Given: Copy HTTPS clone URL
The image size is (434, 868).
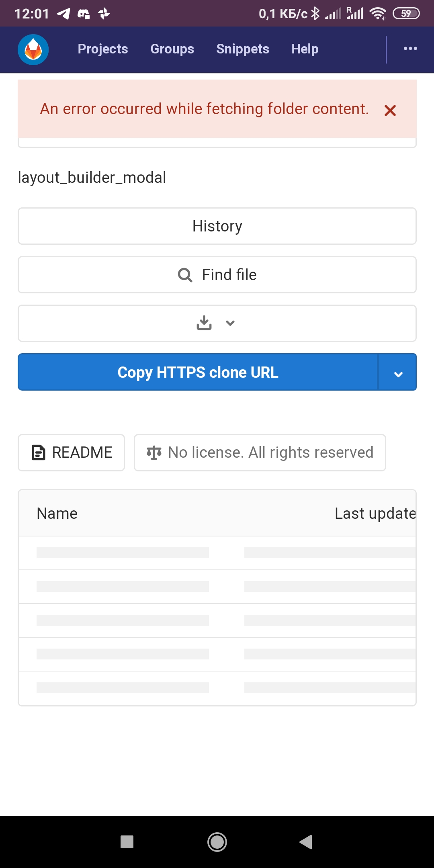Looking at the screenshot, I should coord(198,372).
